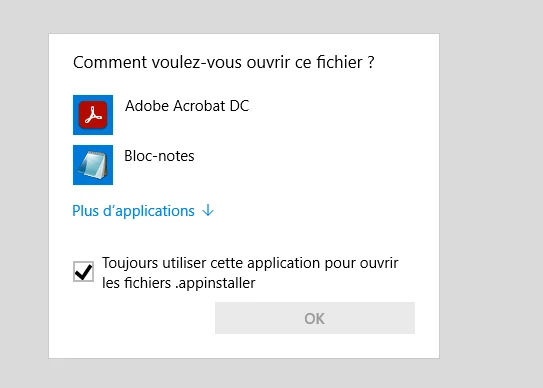This screenshot has height=388, width=543.
Task: Toggle the always-use option via its label text
Action: click(250, 273)
